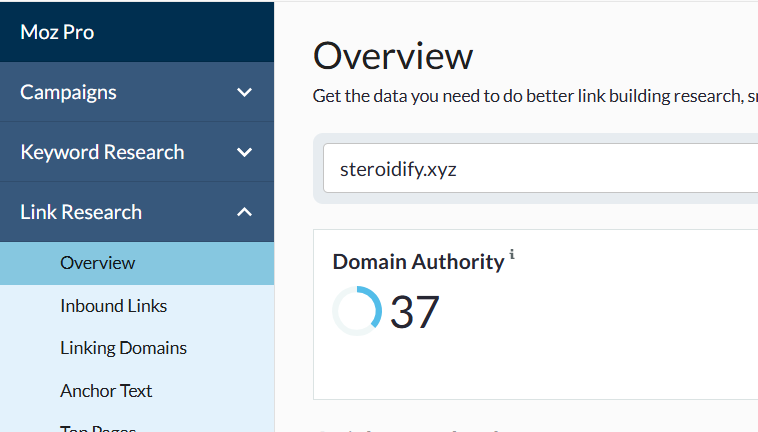This screenshot has width=758, height=432.
Task: Click the large Overview page heading
Action: click(393, 57)
